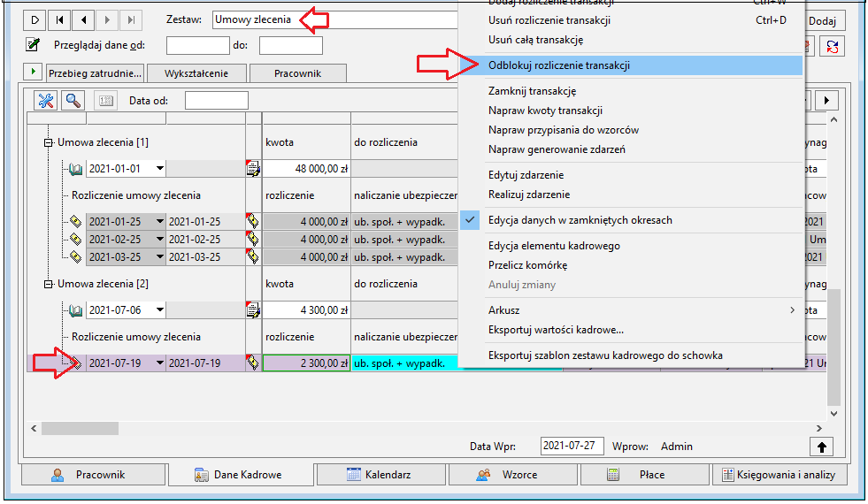Viewport: 868px width, 504px height.
Task: Click the document icon in 2021-01-01 row
Action: point(253,169)
